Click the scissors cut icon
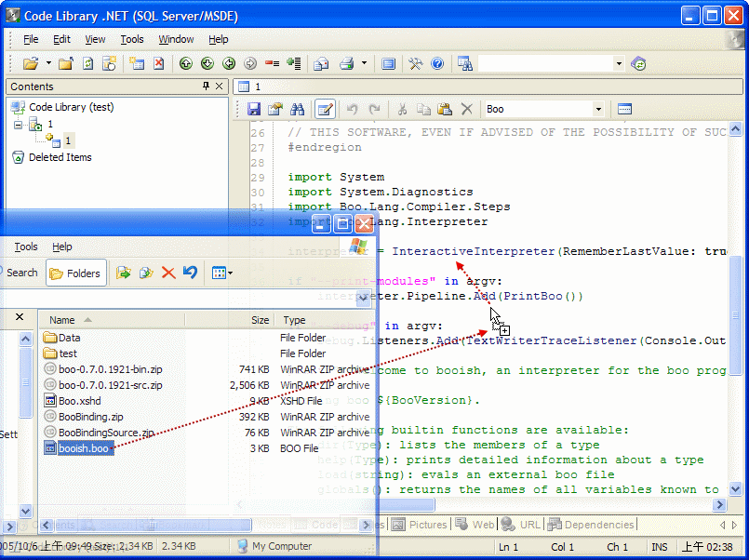Viewport: 749px width, 560px height. [x=402, y=110]
